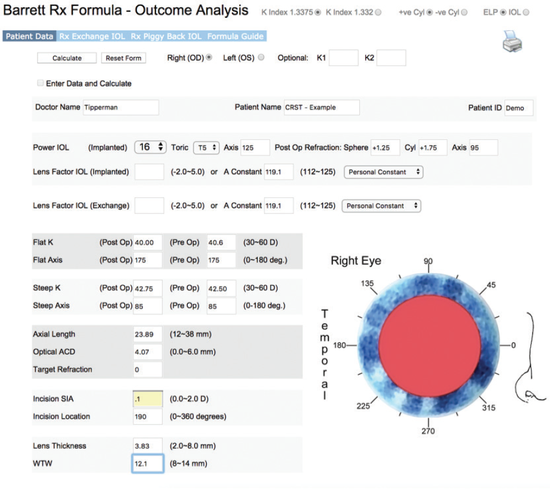This screenshot has width=550, height=490.
Task: Switch to Rx Exchange IOL tab
Action: (x=92, y=36)
